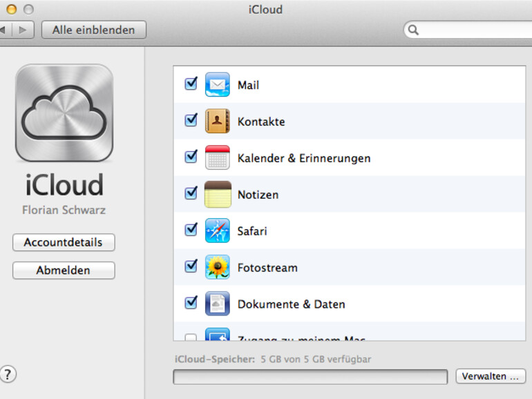Screen dimensions: 532x399
Task: Open help with the question mark button
Action: (x=8, y=374)
